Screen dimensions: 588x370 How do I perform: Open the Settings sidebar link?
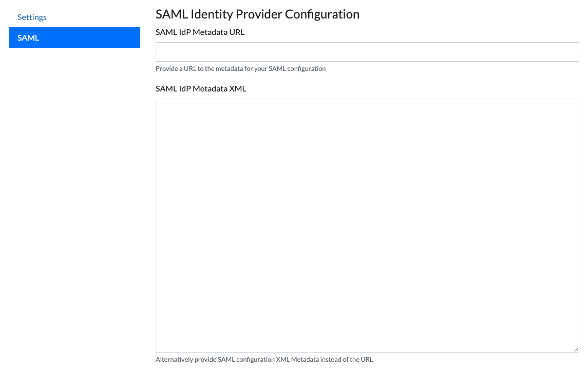32,17
